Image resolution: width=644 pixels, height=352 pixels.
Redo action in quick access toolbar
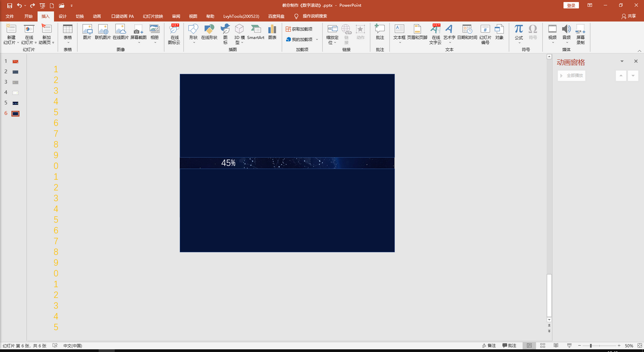point(32,5)
